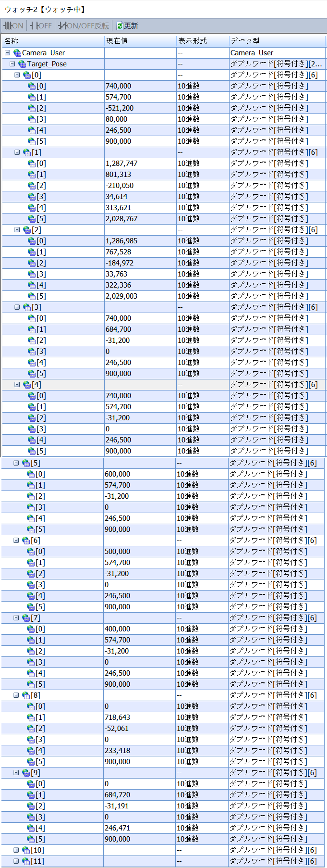Select the value cell -184,972
Image resolution: width=327 pixels, height=868 pixels.
140,263
